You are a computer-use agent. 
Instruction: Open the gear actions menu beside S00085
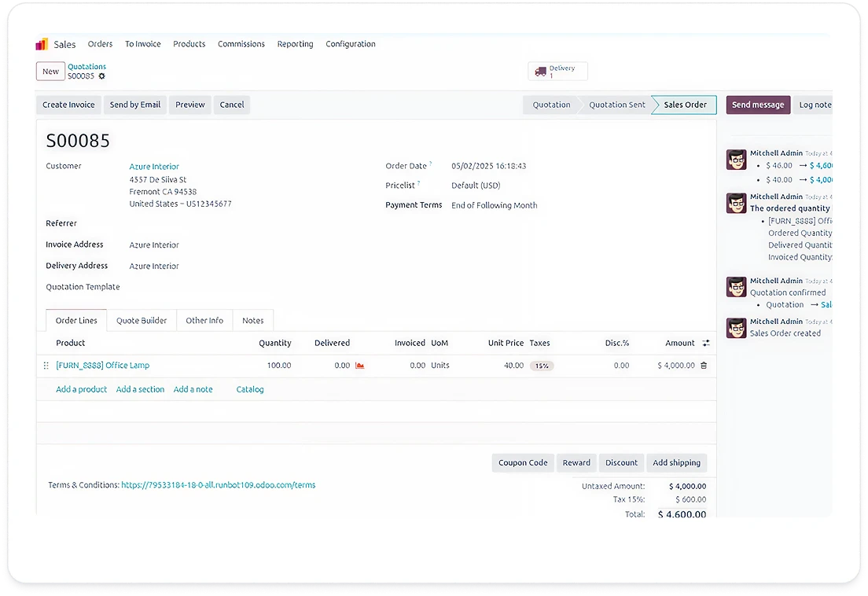[101, 76]
